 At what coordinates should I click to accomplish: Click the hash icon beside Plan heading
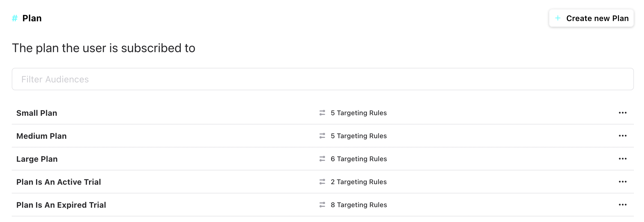[x=15, y=18]
